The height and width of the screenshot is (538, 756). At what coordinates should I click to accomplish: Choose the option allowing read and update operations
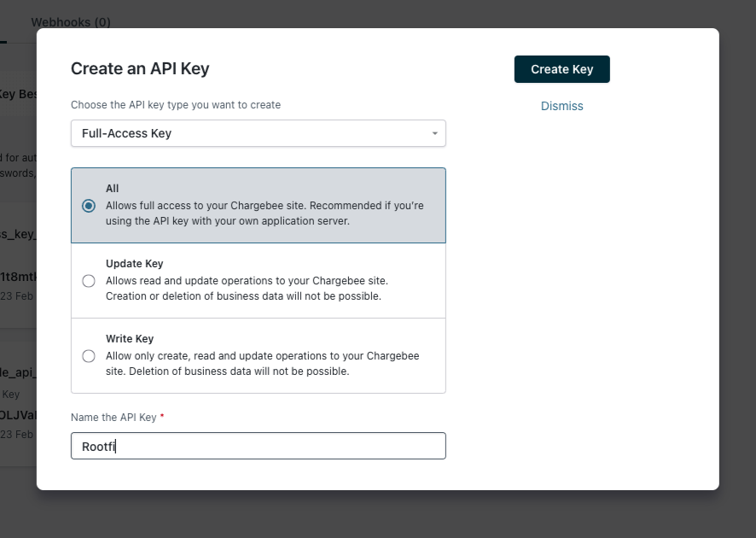[259, 281]
